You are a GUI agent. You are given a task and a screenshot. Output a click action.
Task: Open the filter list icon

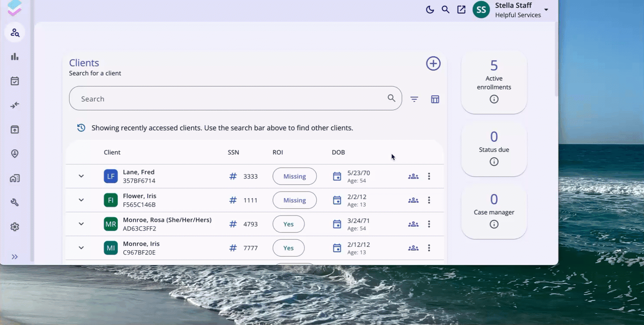(x=415, y=99)
